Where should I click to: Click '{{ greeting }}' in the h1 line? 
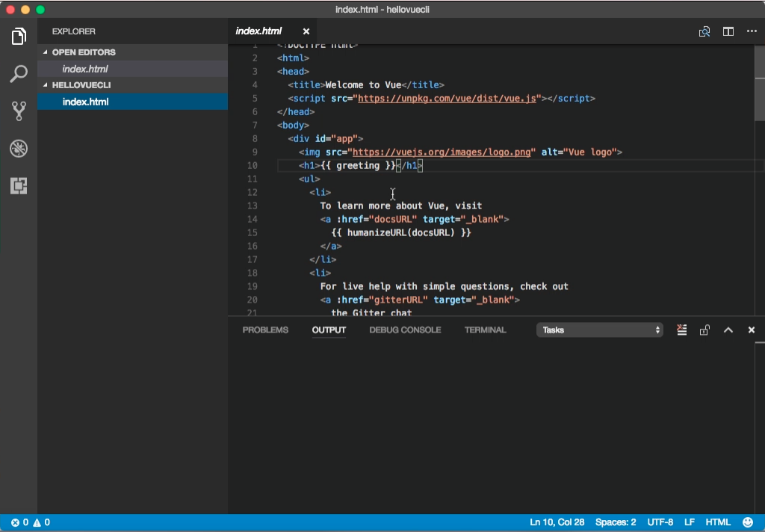coord(358,165)
